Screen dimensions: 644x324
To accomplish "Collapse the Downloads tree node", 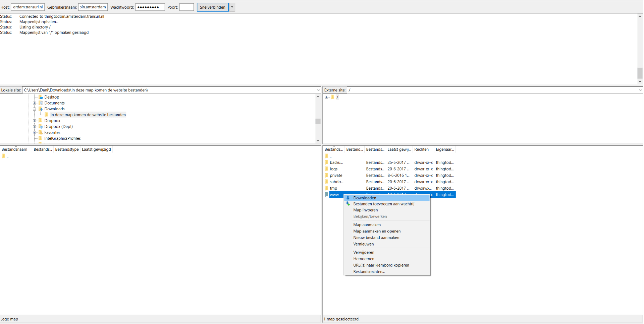I will [35, 109].
